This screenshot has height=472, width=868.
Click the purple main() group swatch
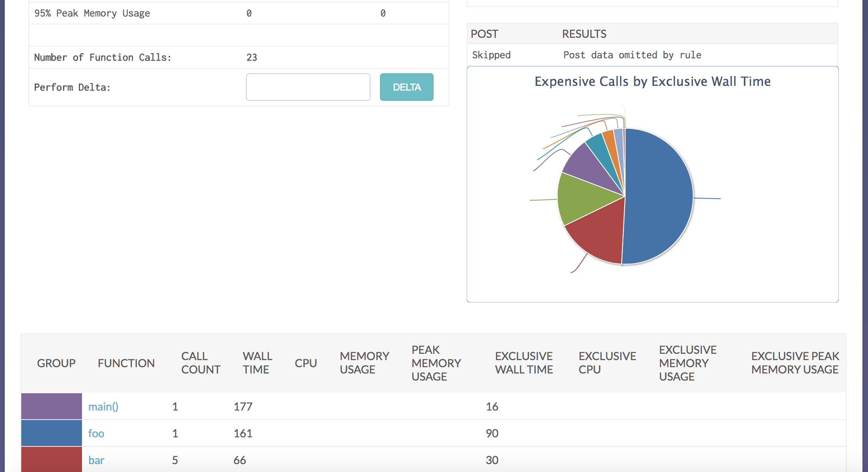(x=51, y=406)
